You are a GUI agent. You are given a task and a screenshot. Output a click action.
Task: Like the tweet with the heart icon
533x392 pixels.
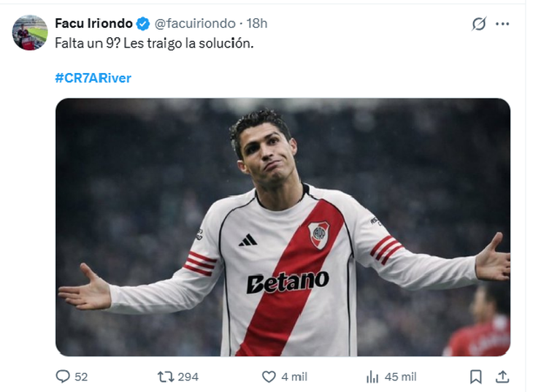click(x=269, y=377)
